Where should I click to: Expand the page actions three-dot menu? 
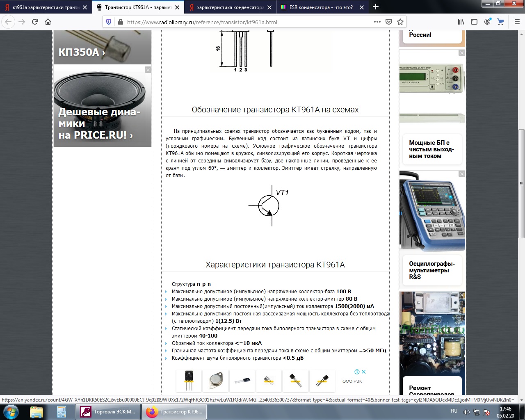pyautogui.click(x=377, y=22)
